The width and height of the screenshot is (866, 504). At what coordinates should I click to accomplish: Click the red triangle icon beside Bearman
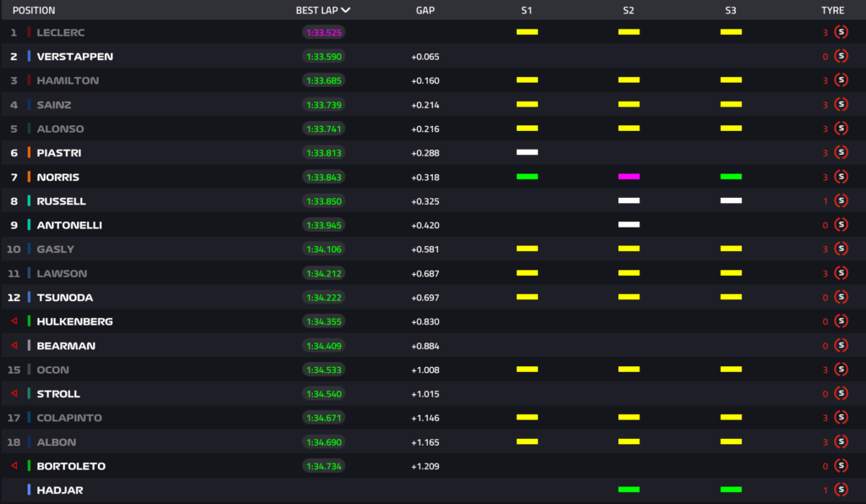[x=14, y=346]
